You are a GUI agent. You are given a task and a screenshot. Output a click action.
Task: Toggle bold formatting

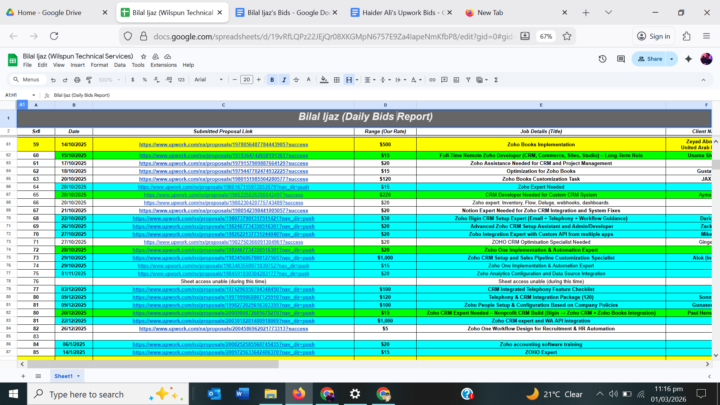click(272, 80)
